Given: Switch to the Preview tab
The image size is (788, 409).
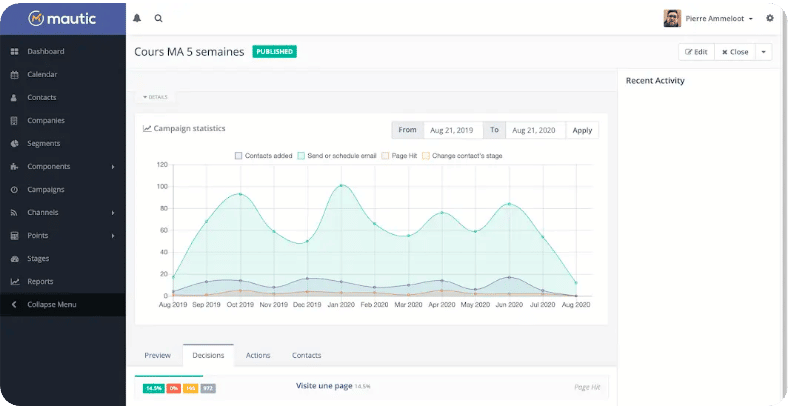Looking at the screenshot, I should click(157, 355).
